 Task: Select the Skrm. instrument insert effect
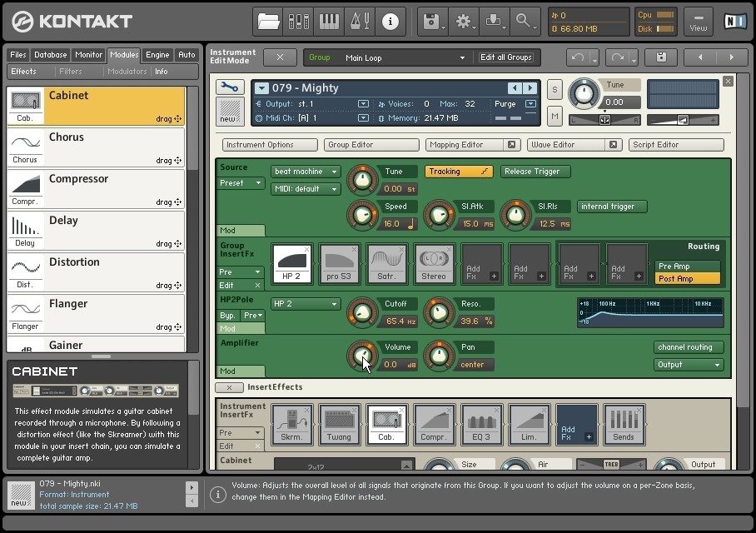[291, 425]
